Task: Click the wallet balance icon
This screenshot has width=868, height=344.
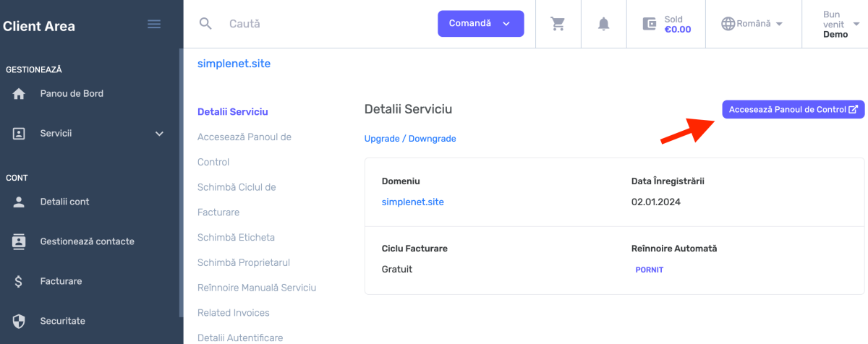Action: tap(650, 24)
